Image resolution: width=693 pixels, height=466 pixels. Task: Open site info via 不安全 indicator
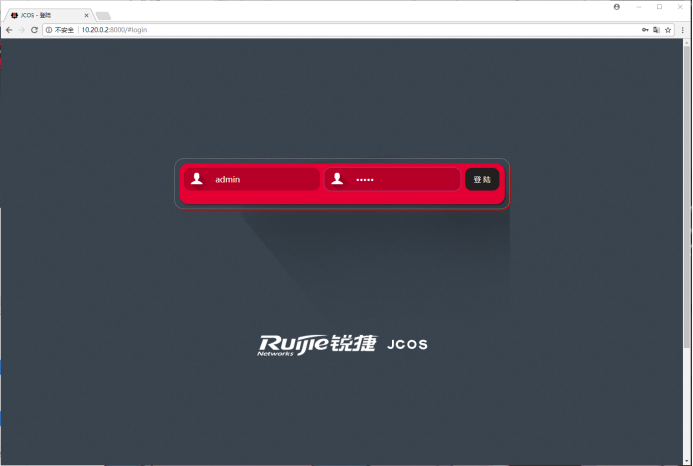pyautogui.click(x=60, y=30)
